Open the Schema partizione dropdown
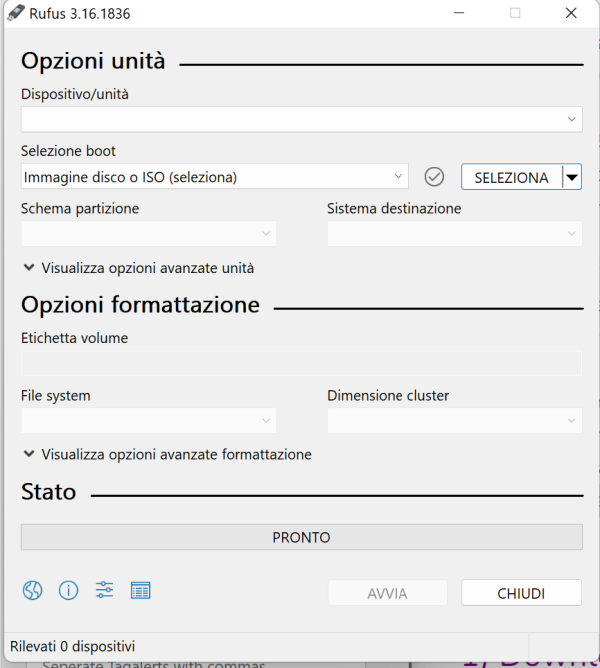 (x=148, y=234)
